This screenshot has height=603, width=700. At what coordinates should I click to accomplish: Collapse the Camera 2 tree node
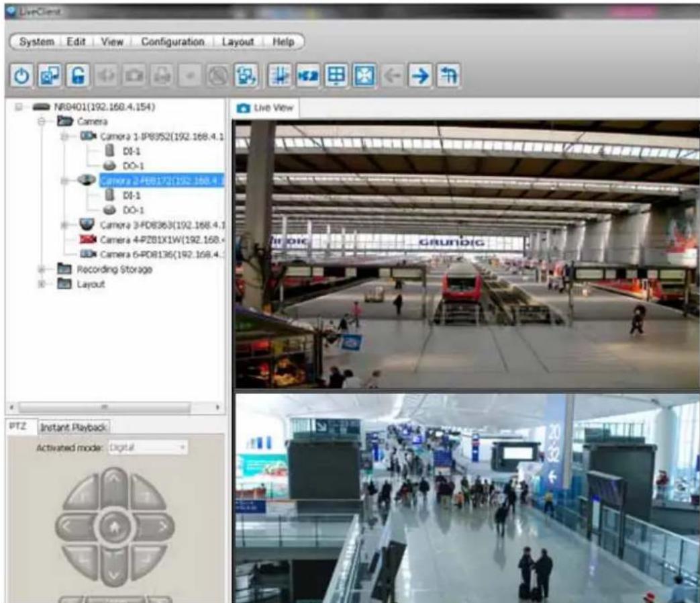[x=64, y=181]
